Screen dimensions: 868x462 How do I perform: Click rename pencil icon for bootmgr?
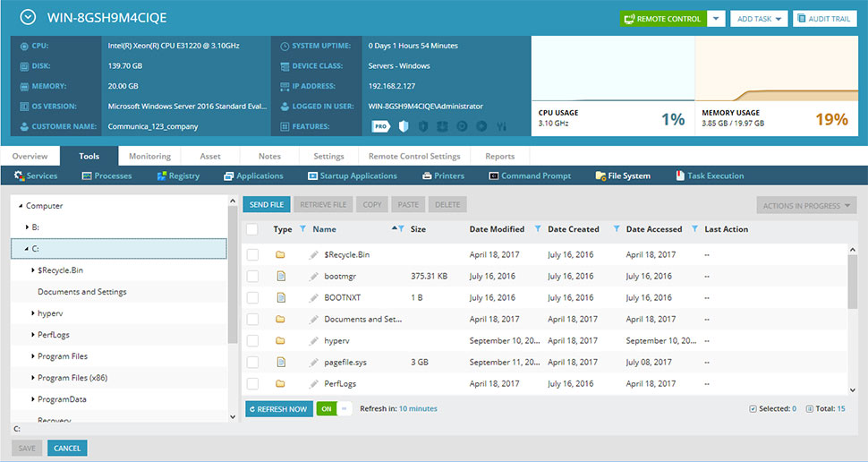tap(314, 276)
